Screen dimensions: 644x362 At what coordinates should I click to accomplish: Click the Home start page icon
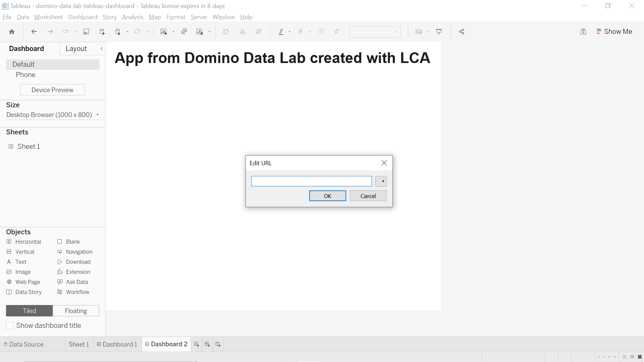click(12, 32)
